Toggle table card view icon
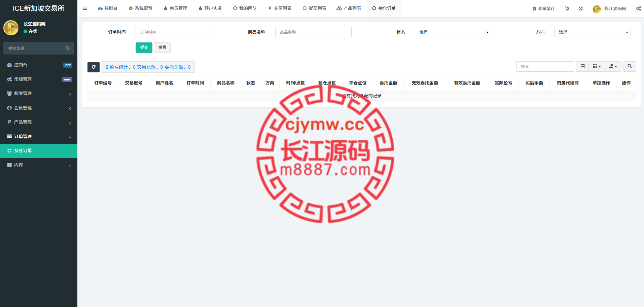Viewport: 644px width, 307px height. click(x=582, y=66)
